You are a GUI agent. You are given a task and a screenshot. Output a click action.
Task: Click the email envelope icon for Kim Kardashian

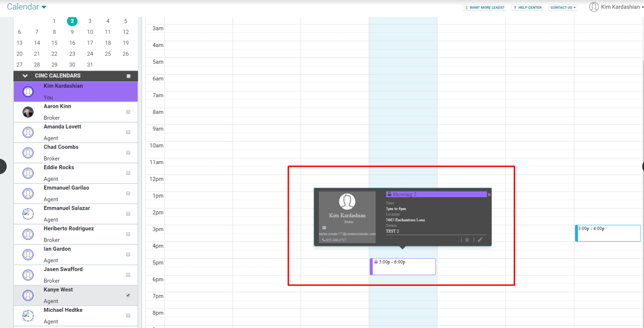[x=324, y=227]
